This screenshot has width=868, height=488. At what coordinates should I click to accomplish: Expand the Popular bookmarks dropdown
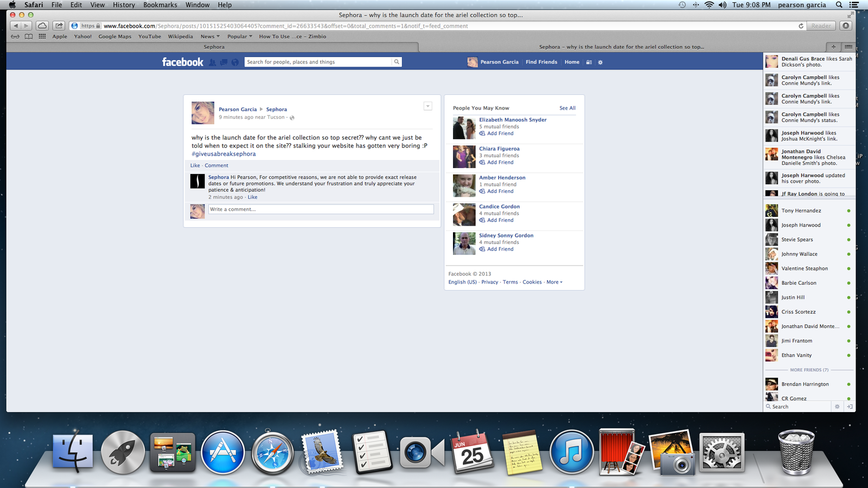coord(240,36)
